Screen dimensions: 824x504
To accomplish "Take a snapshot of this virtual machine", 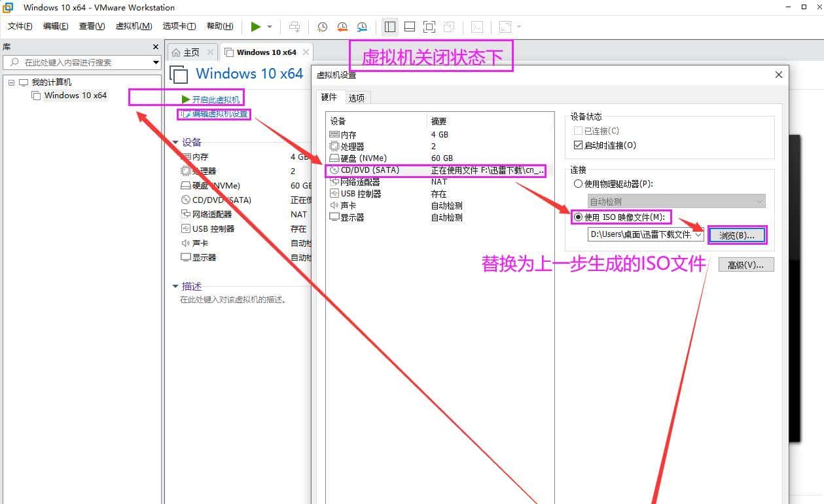I will (x=321, y=27).
